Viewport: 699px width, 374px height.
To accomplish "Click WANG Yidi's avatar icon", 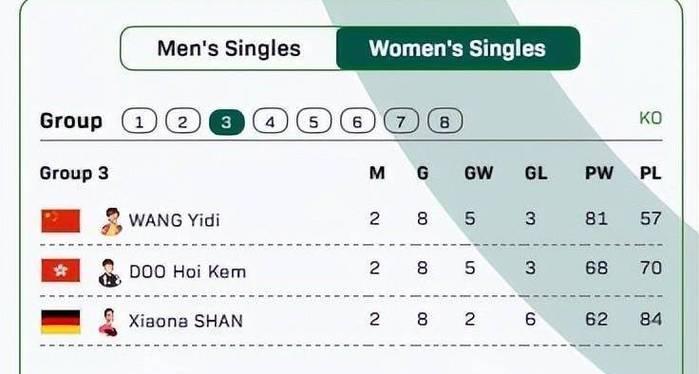I will 111,221.
